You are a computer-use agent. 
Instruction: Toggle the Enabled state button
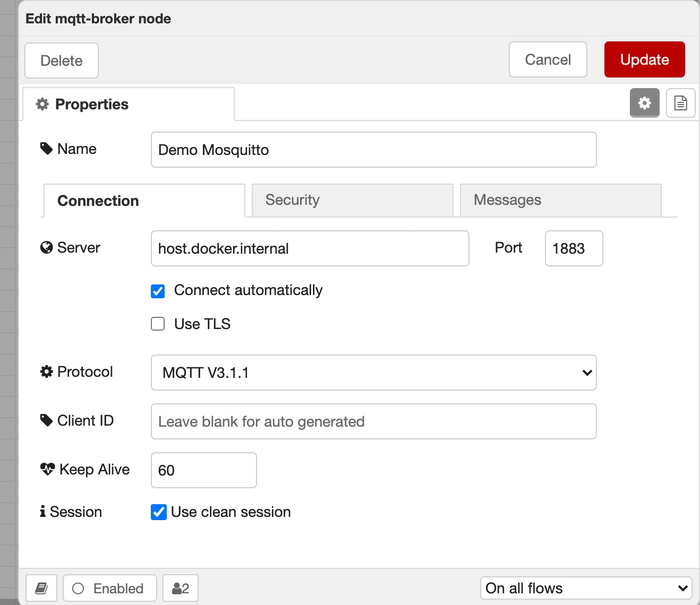click(x=109, y=588)
